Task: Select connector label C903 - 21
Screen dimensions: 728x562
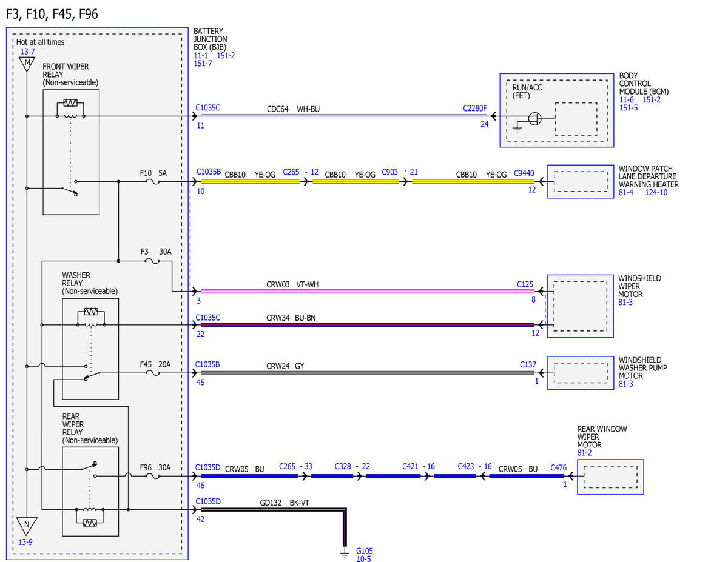Action: tap(400, 172)
